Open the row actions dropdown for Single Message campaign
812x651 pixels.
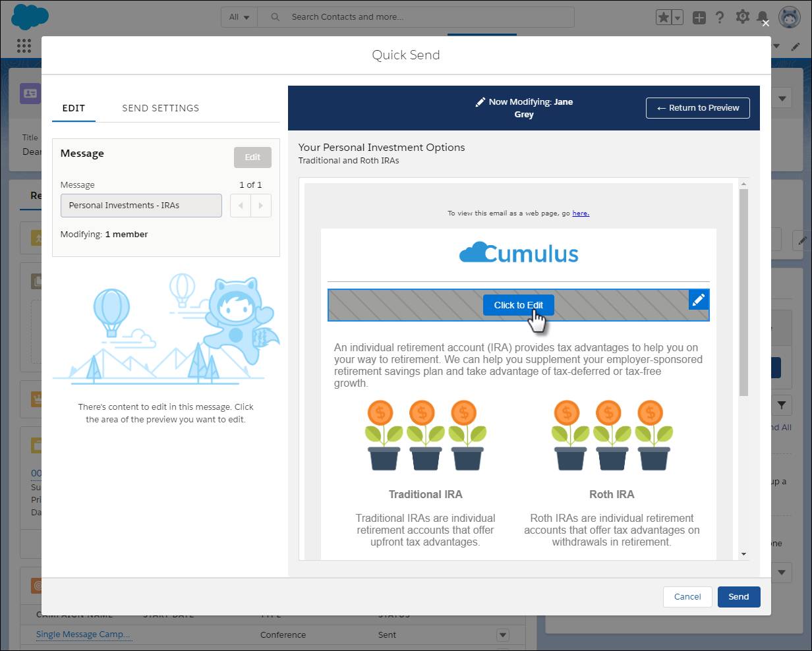[x=502, y=635]
